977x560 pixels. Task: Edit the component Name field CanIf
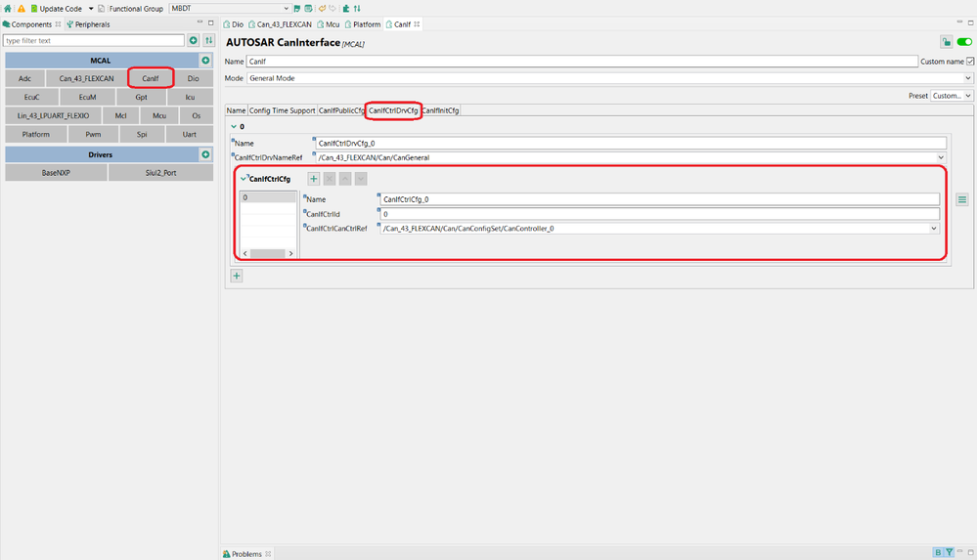click(582, 62)
